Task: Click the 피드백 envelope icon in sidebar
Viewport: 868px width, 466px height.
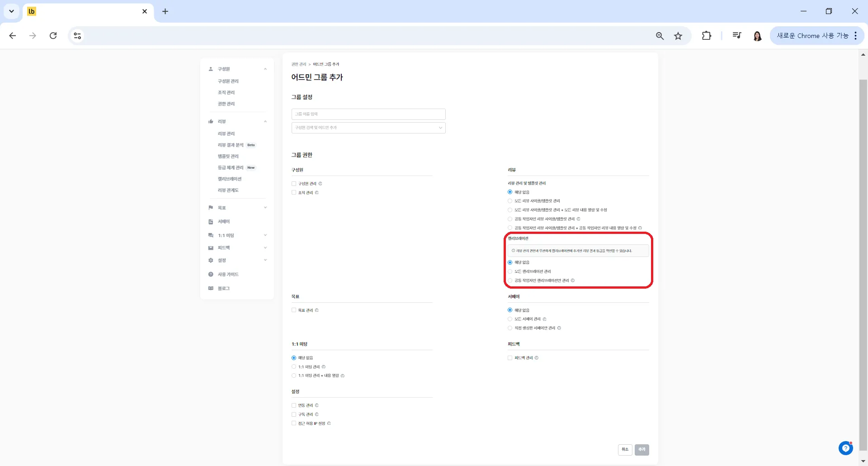Action: pyautogui.click(x=211, y=248)
